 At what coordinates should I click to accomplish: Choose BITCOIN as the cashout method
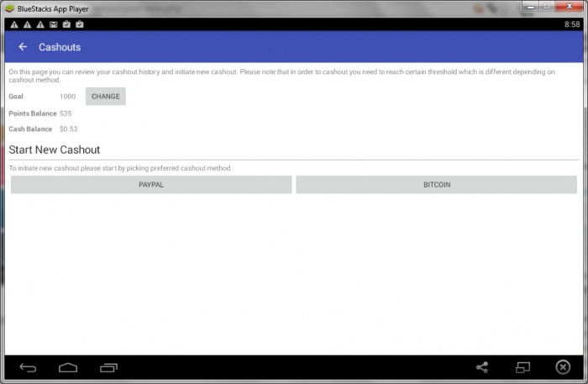[x=437, y=185]
